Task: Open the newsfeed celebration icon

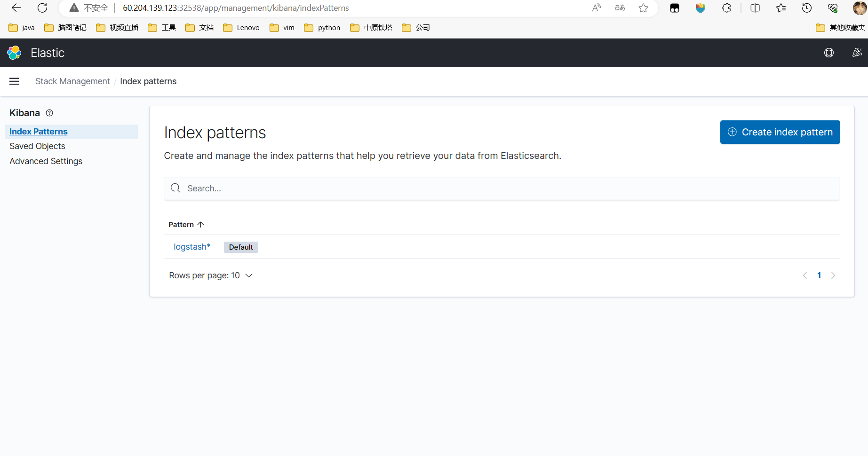Action: tap(857, 53)
